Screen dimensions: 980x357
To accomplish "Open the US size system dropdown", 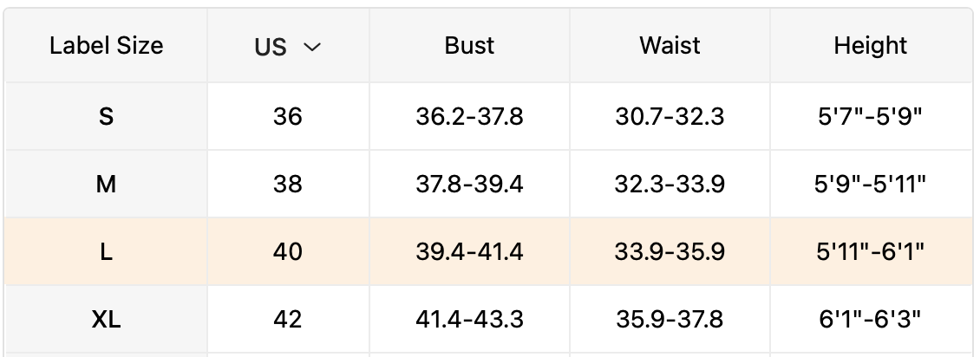I will coord(287,47).
